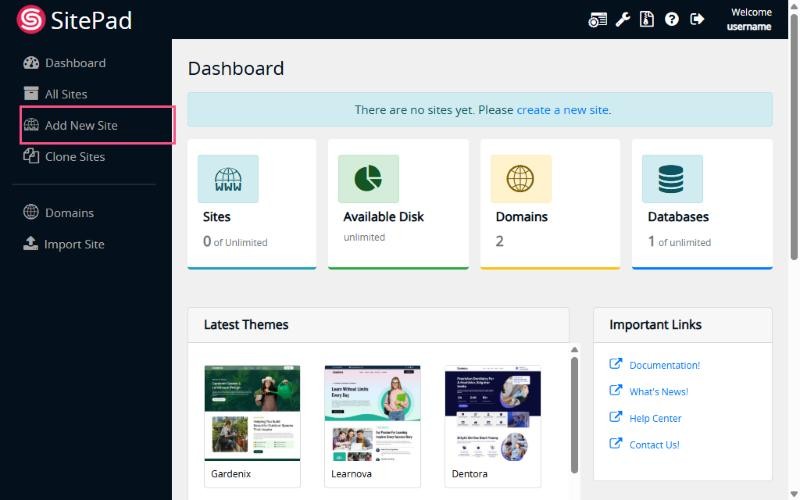Open Domains menu item in sidebar
Screen dimensions: 800x500
[x=69, y=213]
